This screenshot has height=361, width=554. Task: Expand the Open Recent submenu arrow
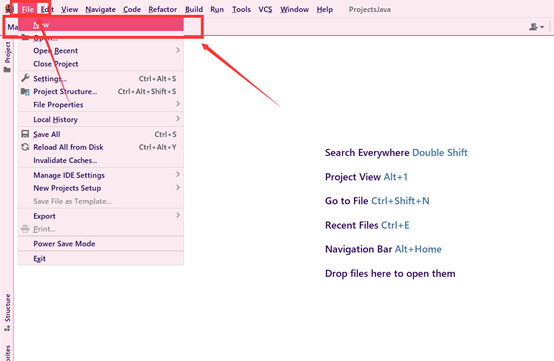click(178, 50)
